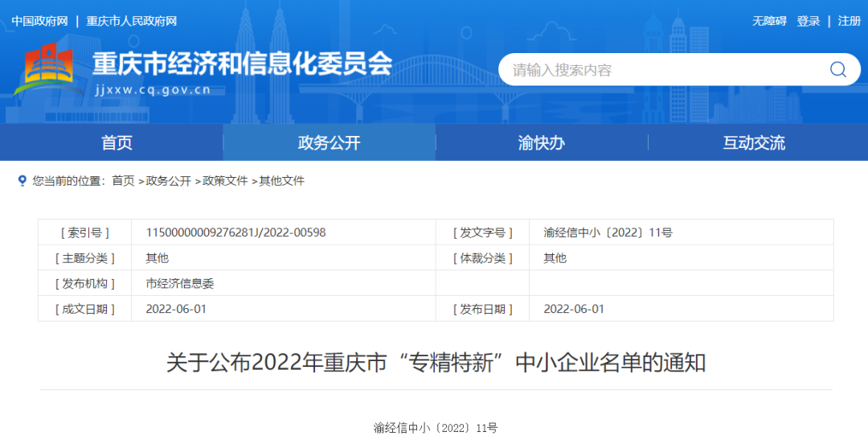This screenshot has width=868, height=444.
Task: Select the 政务公开 navigation tab
Action: pyautogui.click(x=329, y=143)
